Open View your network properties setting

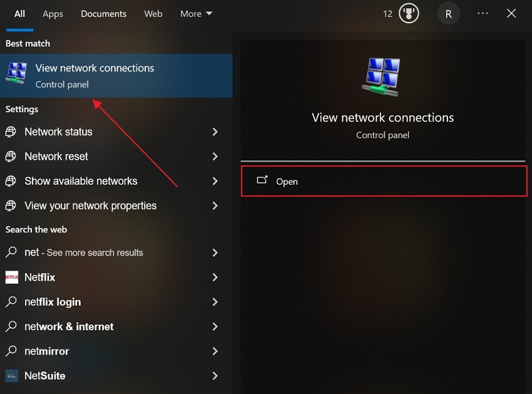(116, 205)
